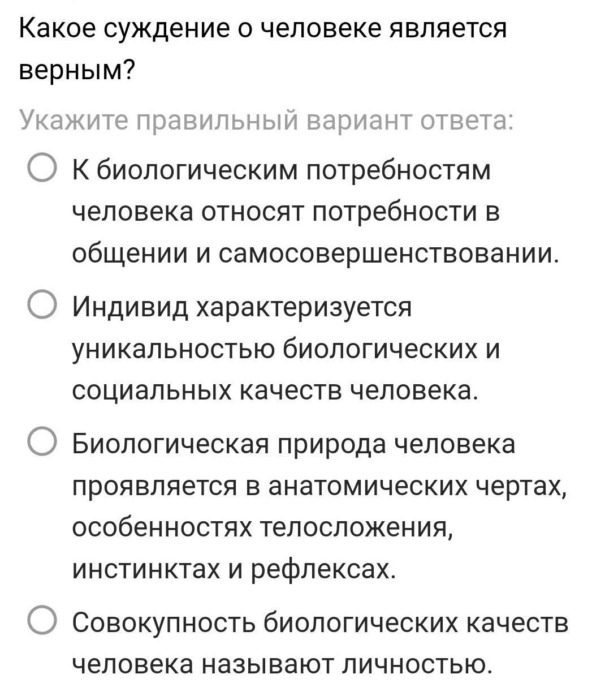Click the line 'человека относят потребности в'
The width and height of the screenshot is (605, 700).
click(x=286, y=212)
